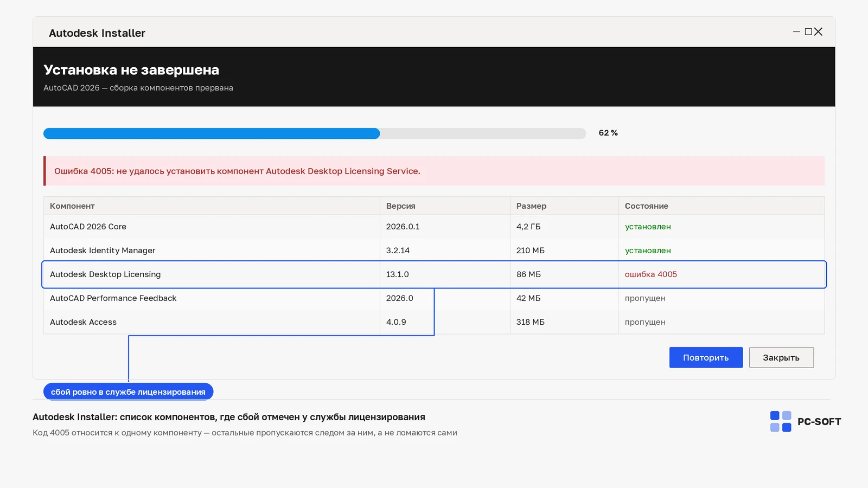This screenshot has height=488, width=868.
Task: Click the PC-SOFT logo icon
Action: pos(781,421)
